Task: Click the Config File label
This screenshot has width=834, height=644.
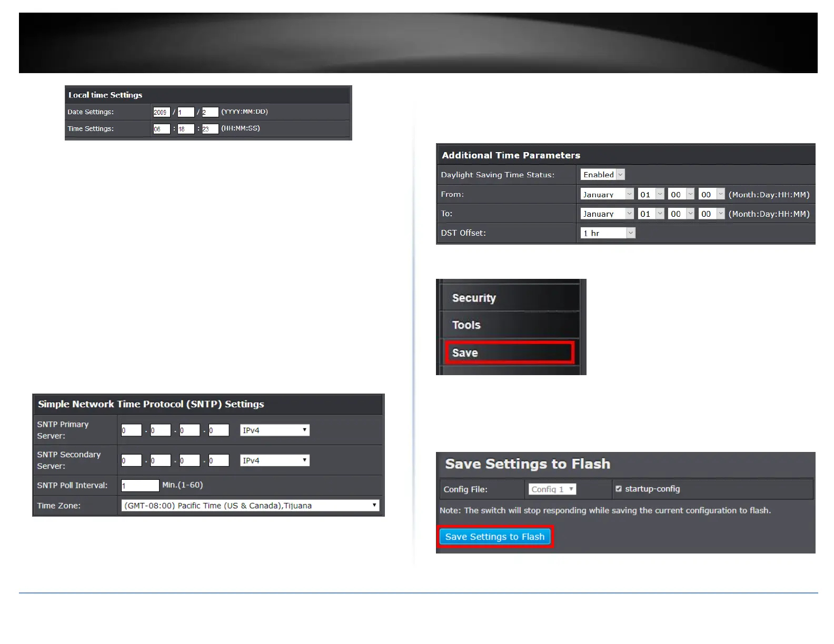Action: pos(465,489)
